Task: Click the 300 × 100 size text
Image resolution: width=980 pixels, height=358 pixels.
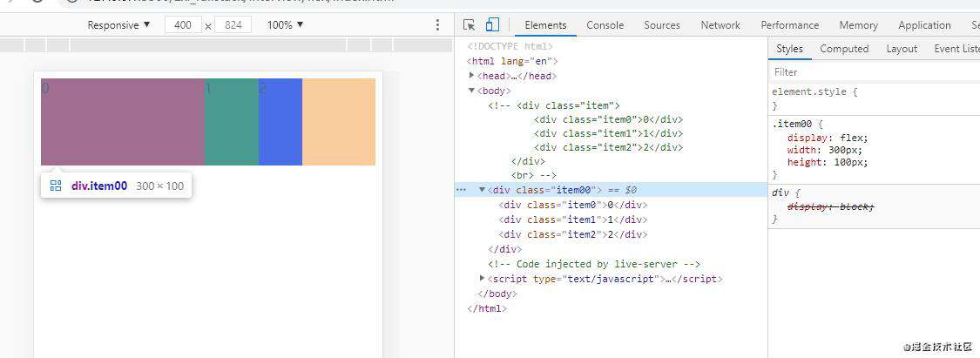Action: click(x=160, y=186)
